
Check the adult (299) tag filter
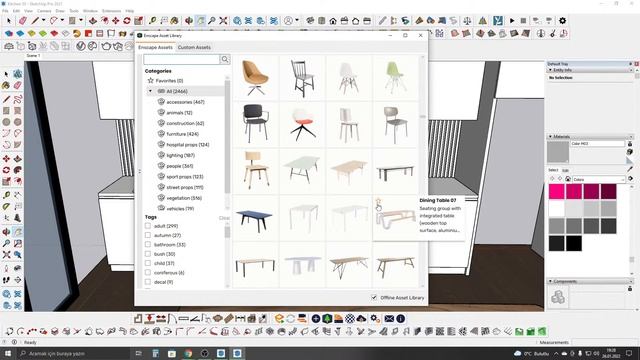click(x=148, y=226)
